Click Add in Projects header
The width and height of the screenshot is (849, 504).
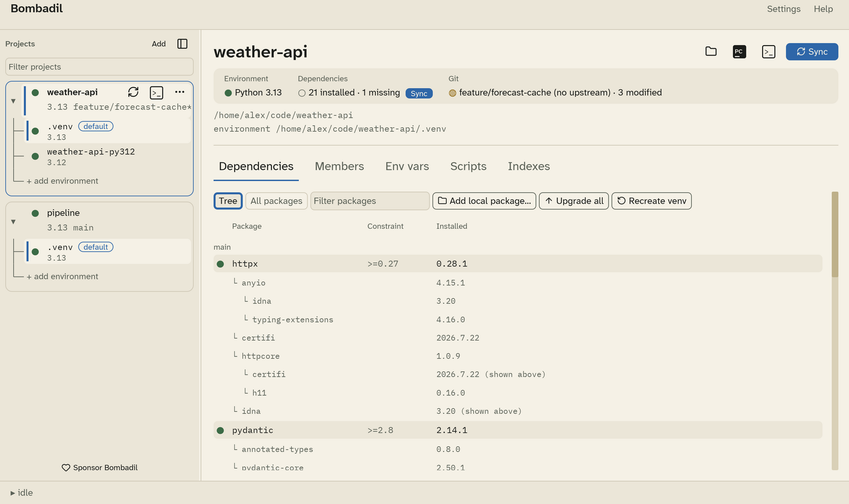(159, 44)
